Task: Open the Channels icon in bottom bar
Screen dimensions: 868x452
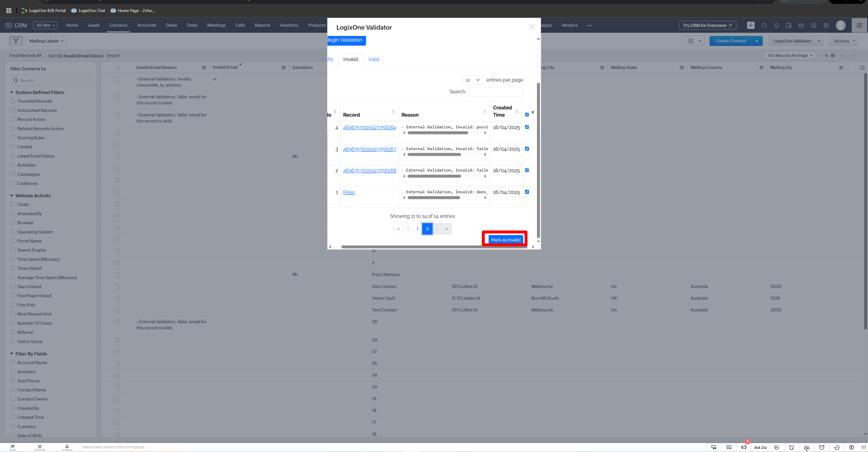Action: click(x=39, y=447)
